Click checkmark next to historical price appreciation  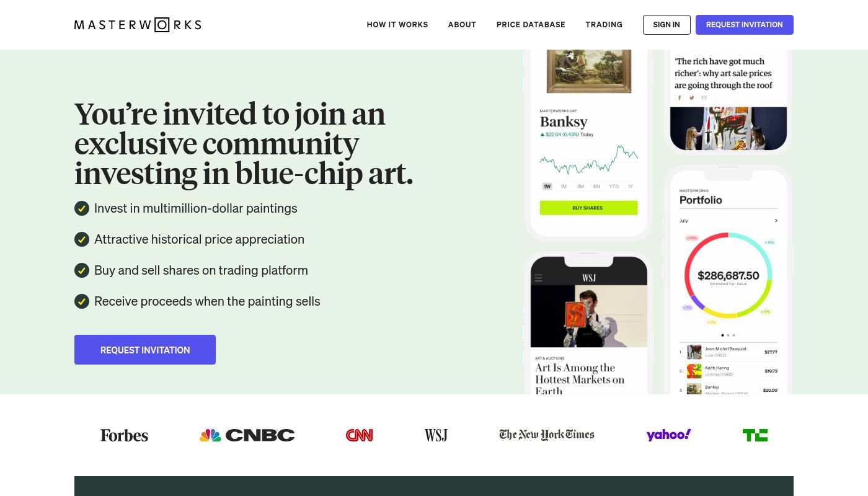(x=82, y=239)
